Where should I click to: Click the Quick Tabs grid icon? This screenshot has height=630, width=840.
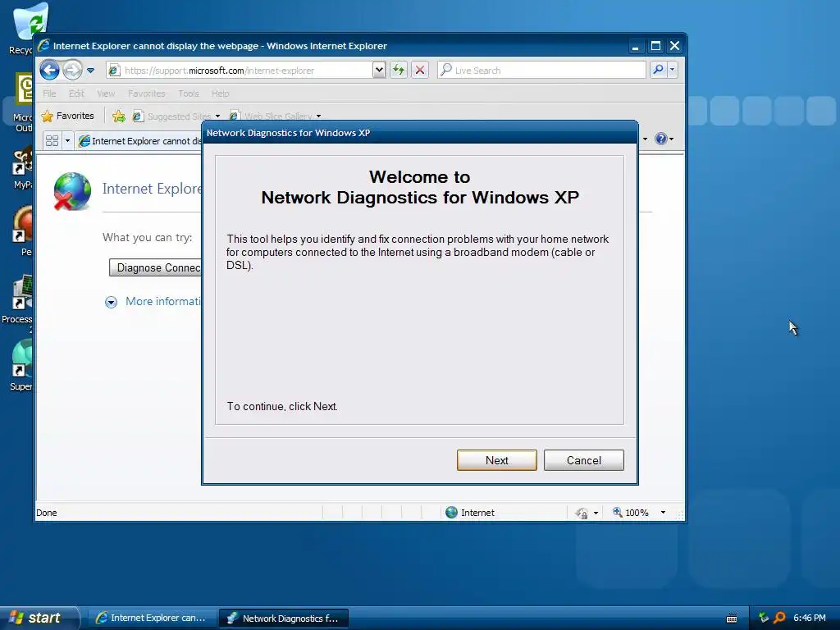click(x=52, y=141)
